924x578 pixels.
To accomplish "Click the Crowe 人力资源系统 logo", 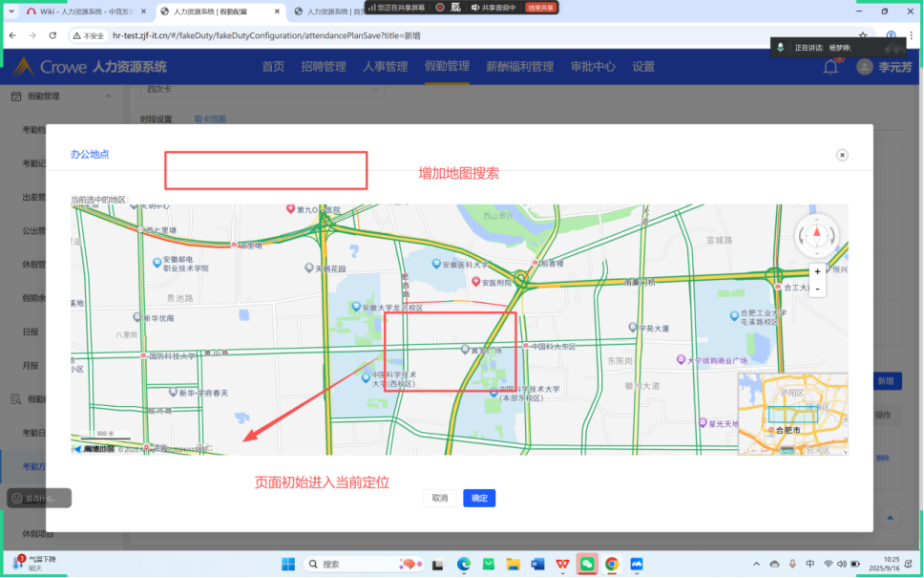I will click(x=90, y=67).
